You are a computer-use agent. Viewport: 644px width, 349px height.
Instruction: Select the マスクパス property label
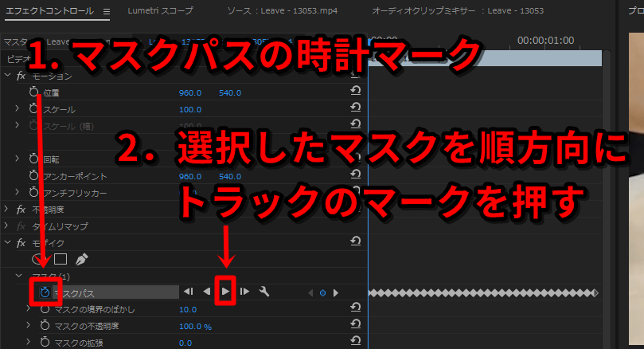pos(74,293)
